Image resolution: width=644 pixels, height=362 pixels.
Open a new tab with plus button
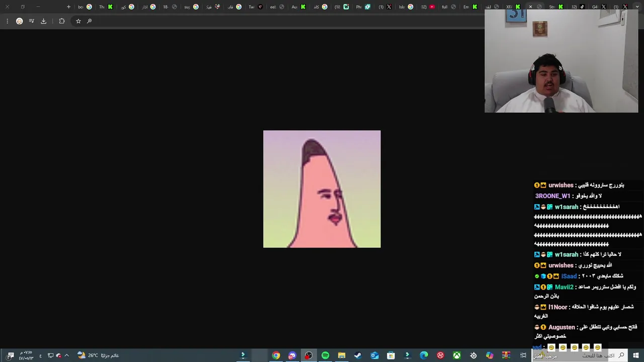click(69, 7)
